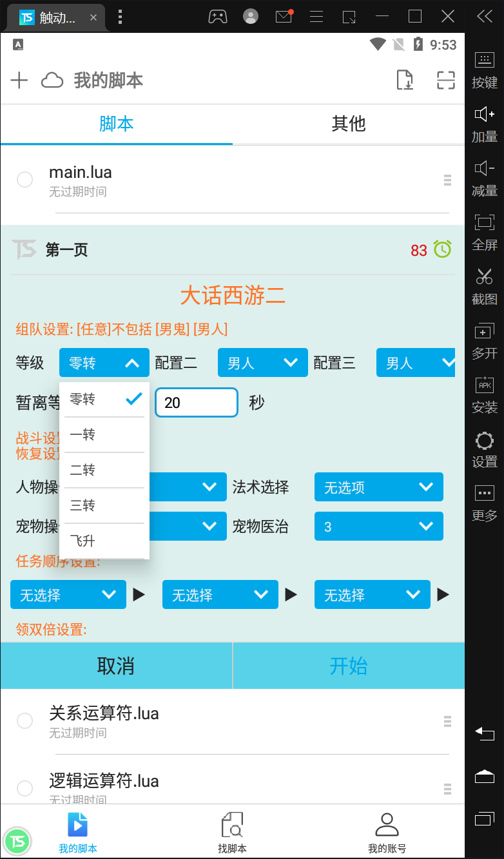Open 法术选择 无选项 dropdown
The image size is (504, 859).
(x=379, y=487)
